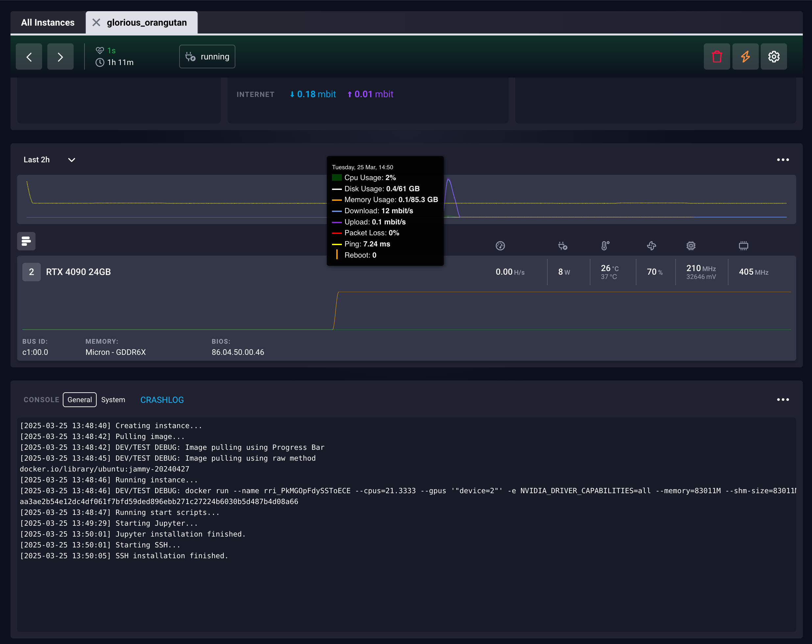Delete the instance via the trash icon
The width and height of the screenshot is (812, 644).
pyautogui.click(x=717, y=57)
